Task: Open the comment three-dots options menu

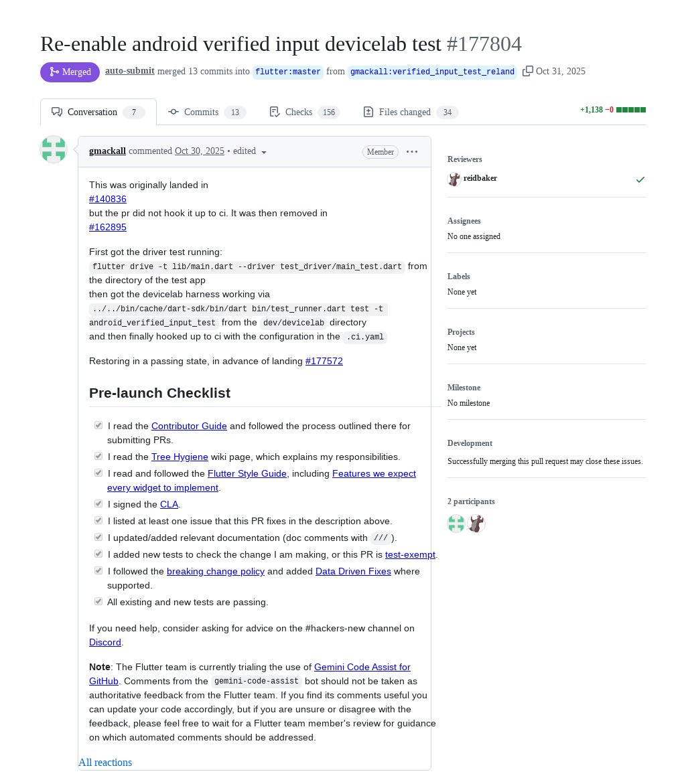Action: (412, 151)
